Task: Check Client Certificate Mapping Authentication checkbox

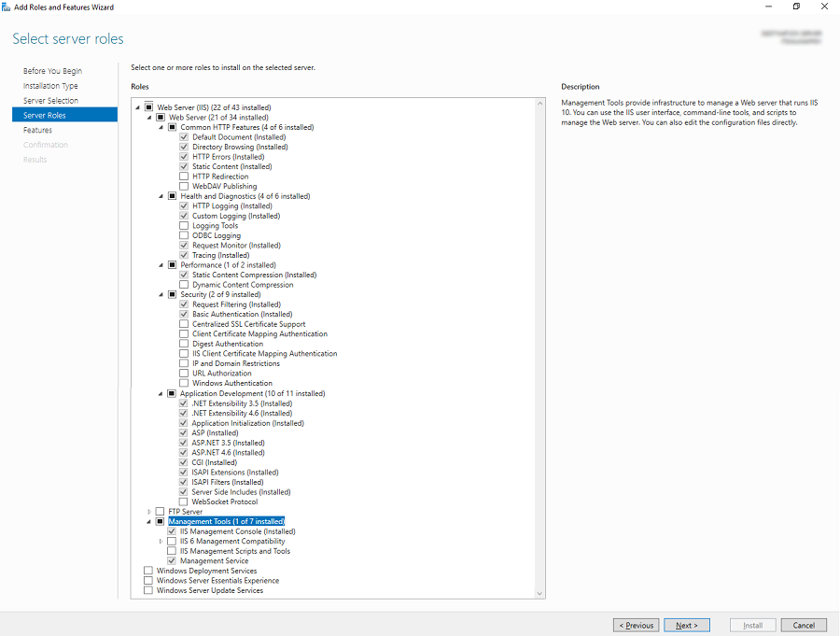Action: point(184,334)
